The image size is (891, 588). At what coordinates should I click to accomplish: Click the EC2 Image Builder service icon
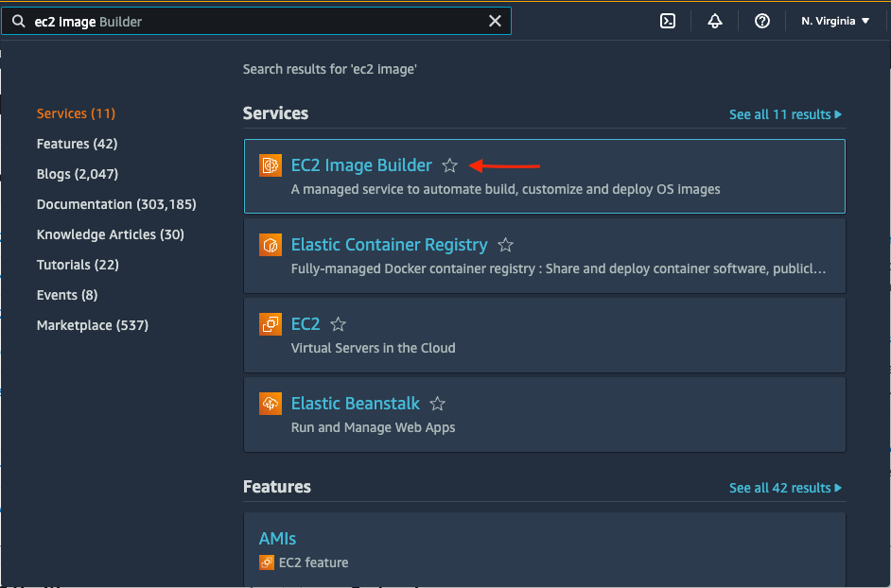tap(271, 165)
